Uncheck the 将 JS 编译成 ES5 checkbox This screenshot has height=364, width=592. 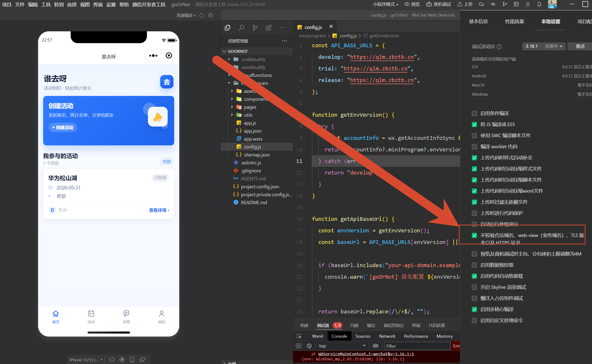[474, 124]
